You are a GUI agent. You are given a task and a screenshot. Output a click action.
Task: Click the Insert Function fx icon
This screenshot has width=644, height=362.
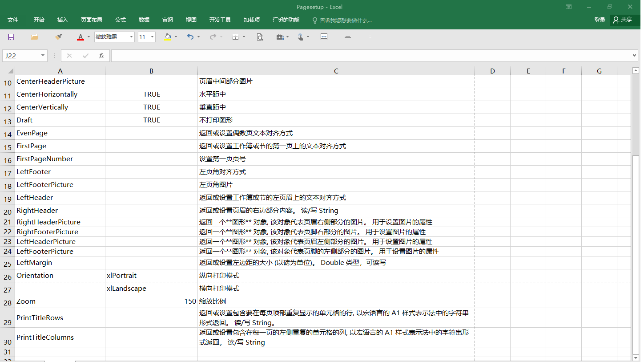click(x=101, y=56)
